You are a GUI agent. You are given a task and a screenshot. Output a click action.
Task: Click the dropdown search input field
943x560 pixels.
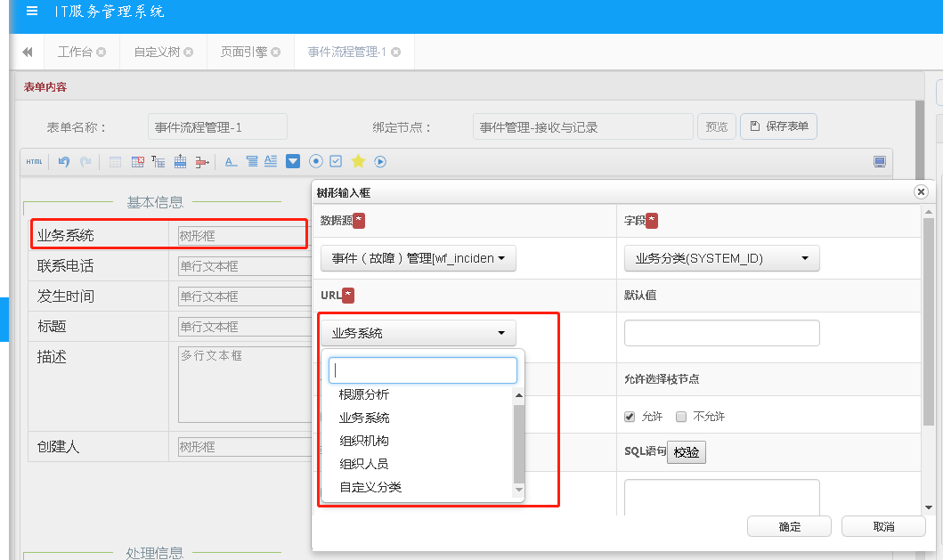(422, 370)
